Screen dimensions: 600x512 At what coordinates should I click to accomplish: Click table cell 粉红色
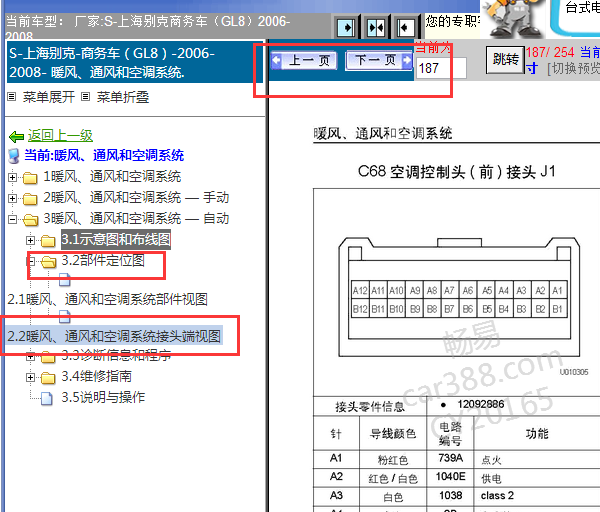[x=393, y=460]
